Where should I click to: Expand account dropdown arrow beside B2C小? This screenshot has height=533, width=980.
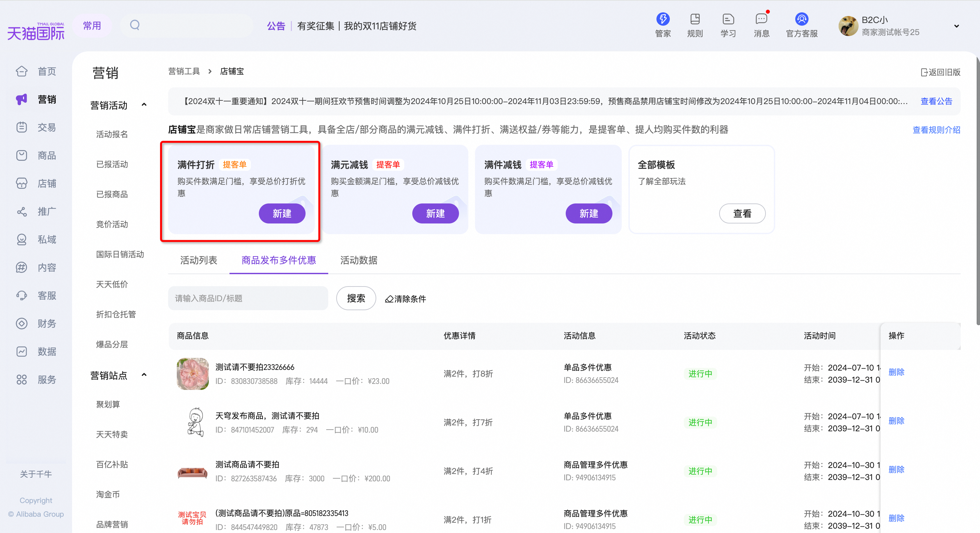click(956, 26)
